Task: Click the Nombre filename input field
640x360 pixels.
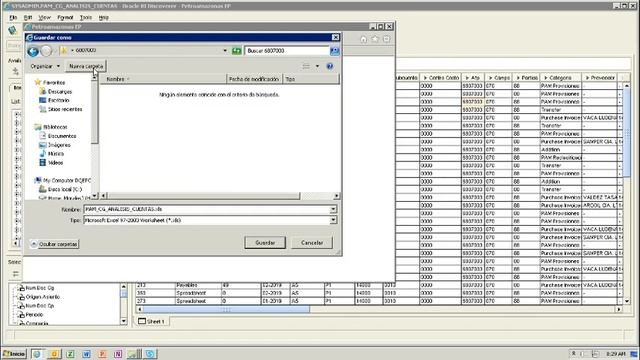Action: tap(207, 209)
